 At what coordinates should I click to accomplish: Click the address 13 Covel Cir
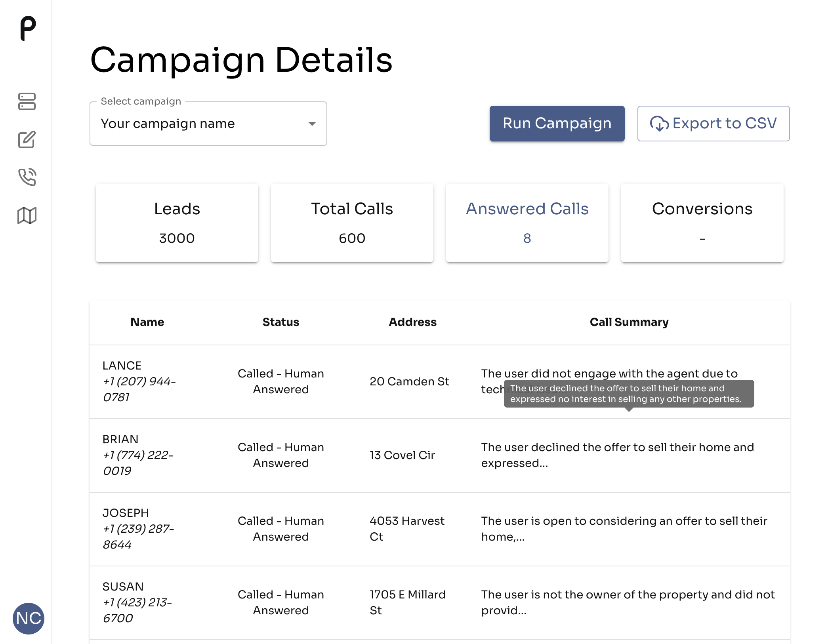pyautogui.click(x=403, y=455)
